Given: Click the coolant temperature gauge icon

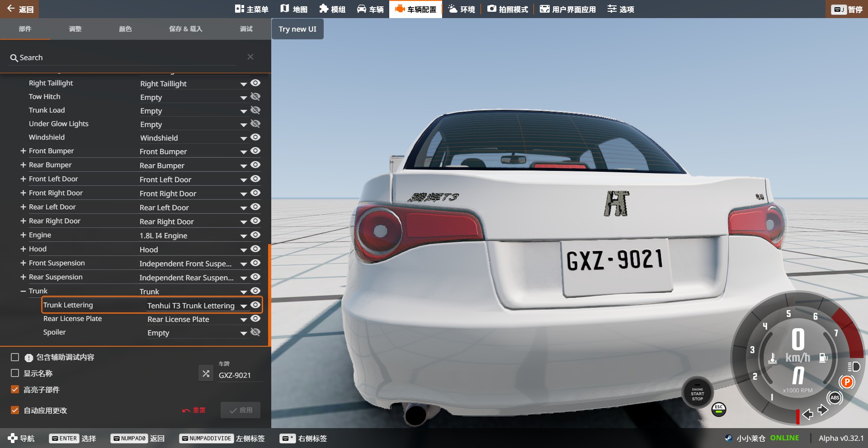Looking at the screenshot, I should [x=773, y=358].
